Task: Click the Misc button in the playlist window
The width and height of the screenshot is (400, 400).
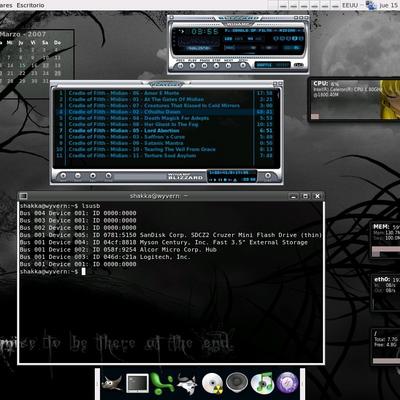Action: click(x=108, y=176)
